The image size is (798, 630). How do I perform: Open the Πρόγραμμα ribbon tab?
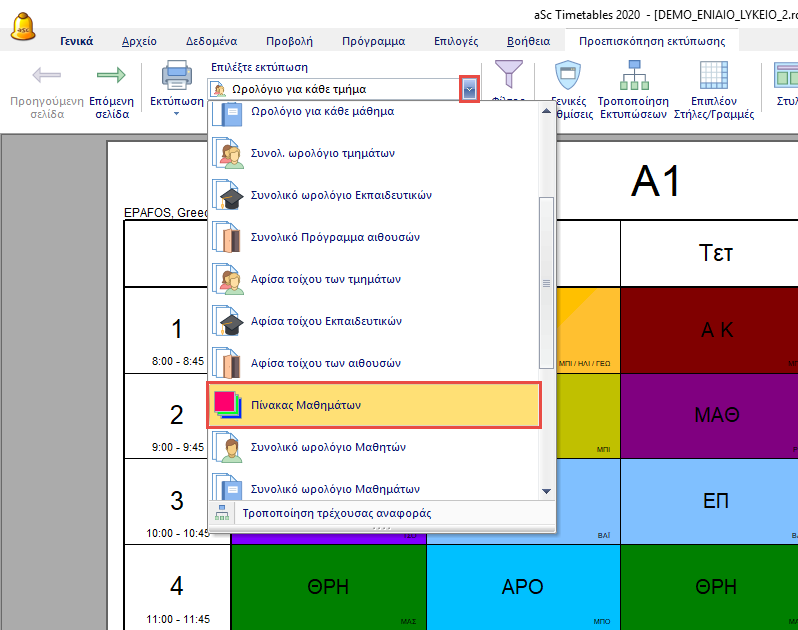[x=373, y=41]
